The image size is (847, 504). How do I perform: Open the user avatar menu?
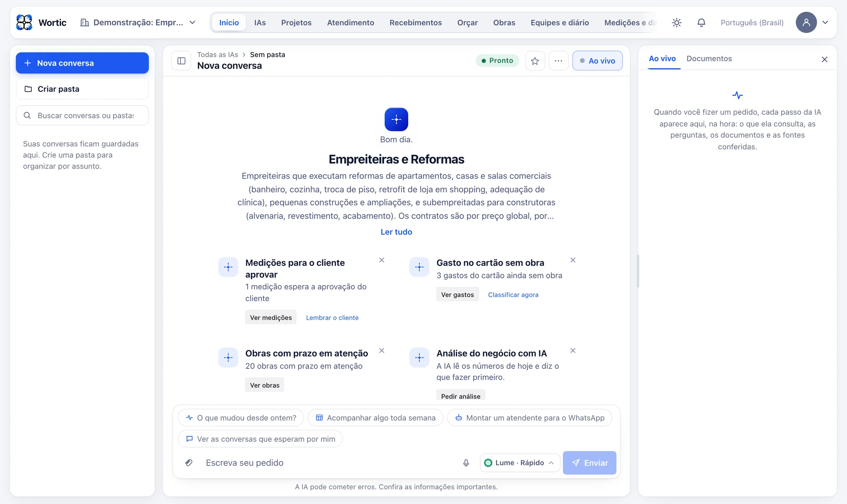click(x=806, y=22)
